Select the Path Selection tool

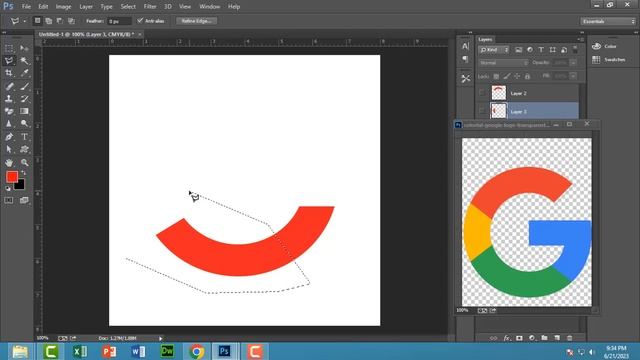(x=9, y=149)
